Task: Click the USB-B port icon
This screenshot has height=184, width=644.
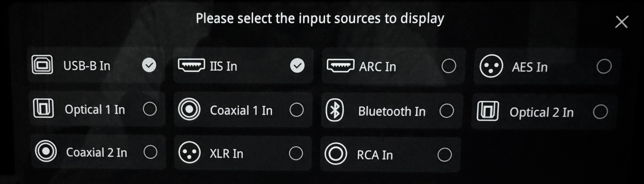Action: tap(42, 65)
